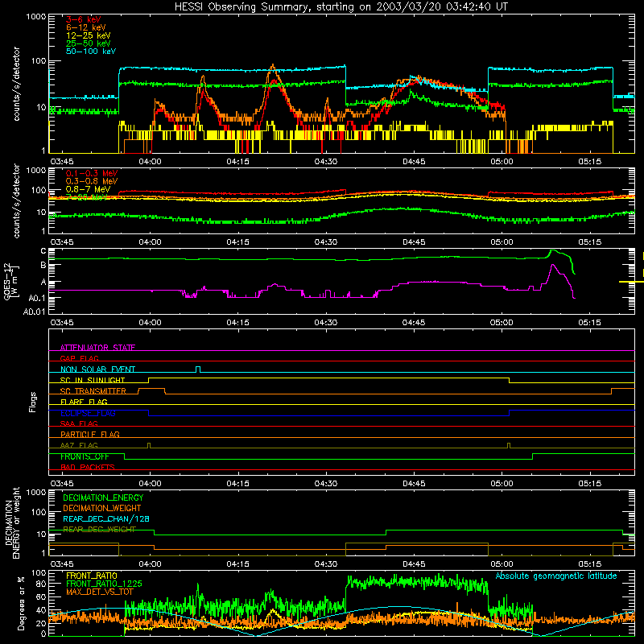Click the NON_SOLAR_EVENT pulse near 04:08

198,369
